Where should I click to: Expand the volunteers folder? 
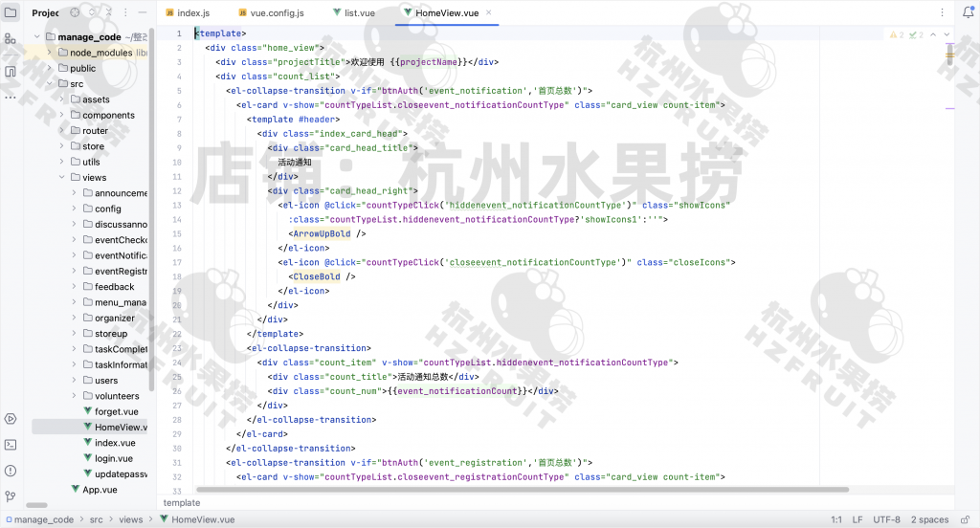pyautogui.click(x=74, y=396)
